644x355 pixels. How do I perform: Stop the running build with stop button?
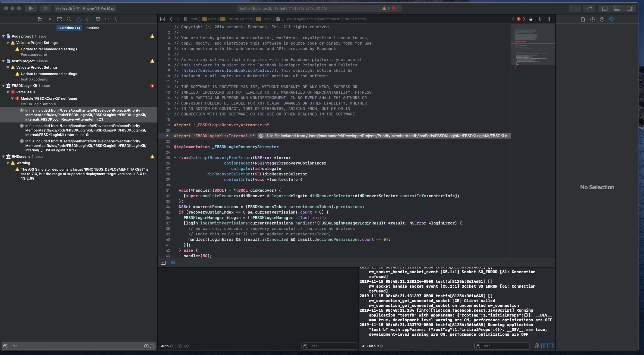[x=45, y=8]
